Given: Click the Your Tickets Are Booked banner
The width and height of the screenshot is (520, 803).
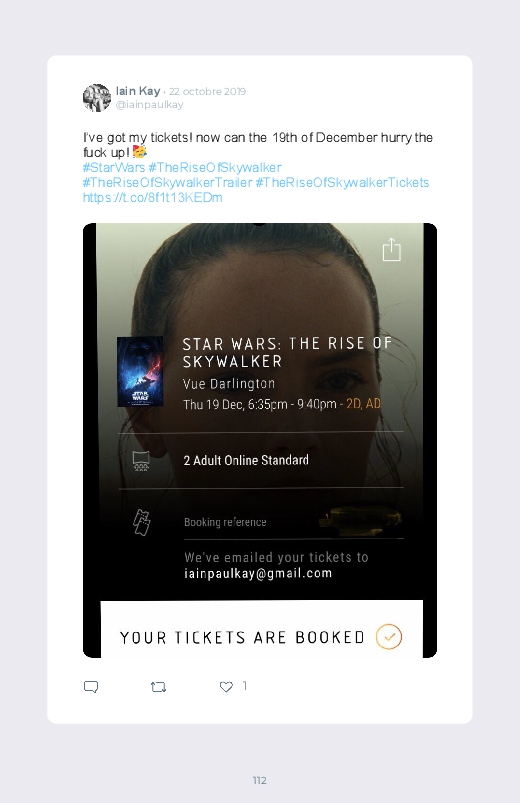Looking at the screenshot, I should tap(262, 629).
